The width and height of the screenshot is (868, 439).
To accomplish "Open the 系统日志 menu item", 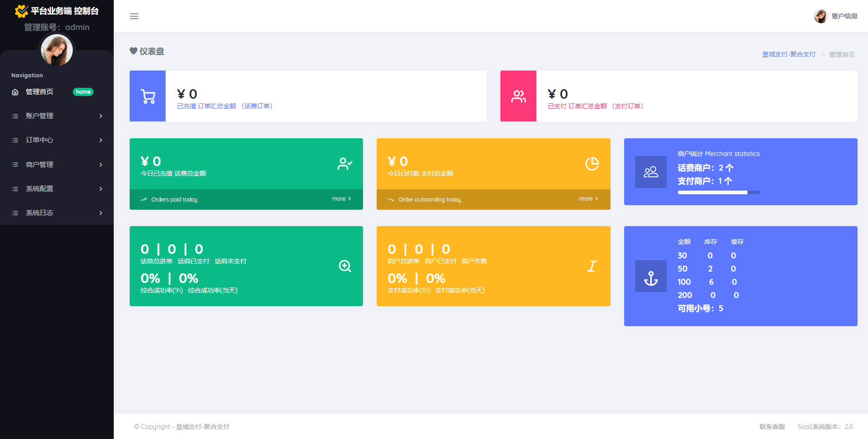I will [40, 213].
